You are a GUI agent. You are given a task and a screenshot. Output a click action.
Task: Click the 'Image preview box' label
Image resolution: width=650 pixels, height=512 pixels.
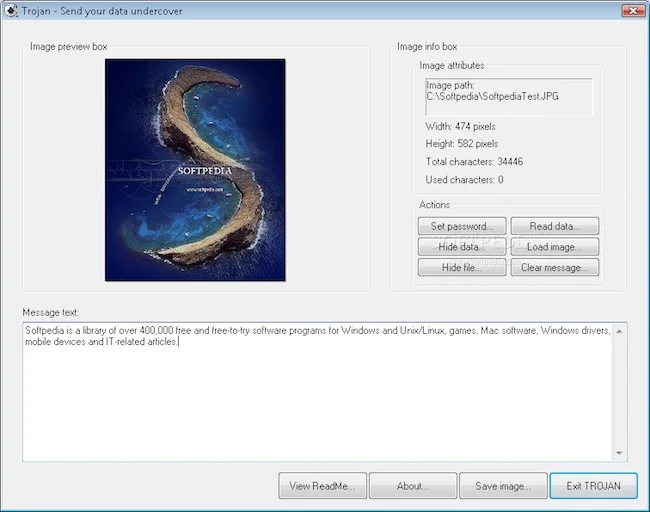click(x=68, y=46)
